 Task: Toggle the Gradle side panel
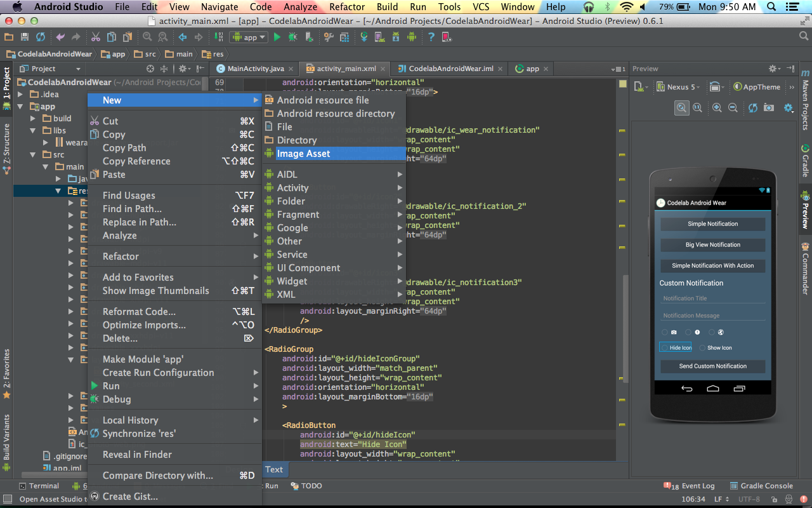point(806,161)
